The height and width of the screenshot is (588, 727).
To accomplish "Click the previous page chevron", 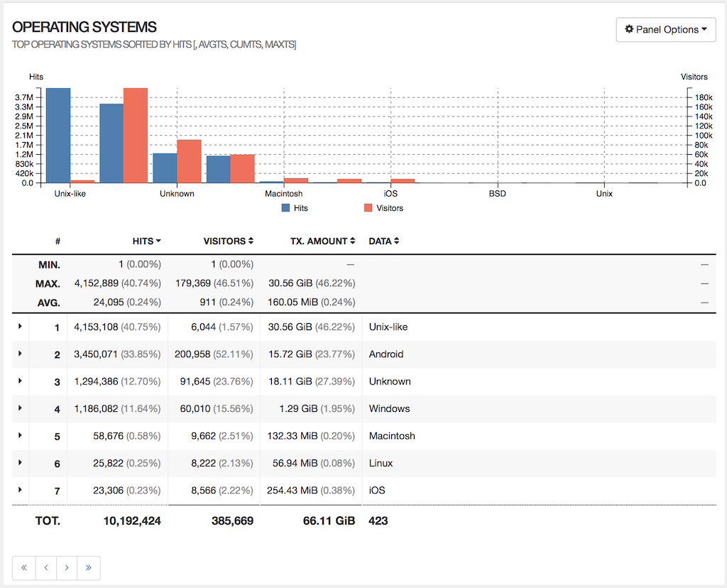I will pyautogui.click(x=45, y=567).
